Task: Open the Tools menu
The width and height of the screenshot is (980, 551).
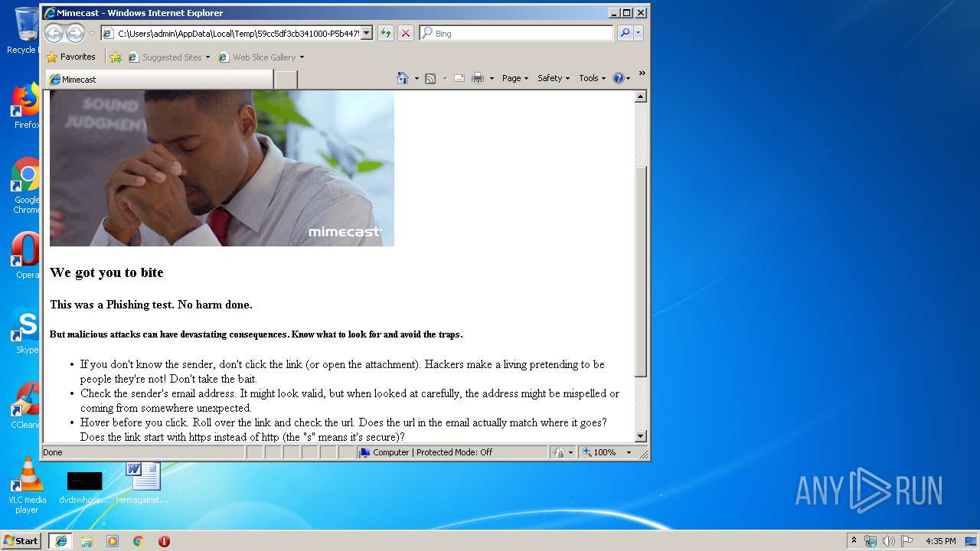Action: pyautogui.click(x=593, y=78)
